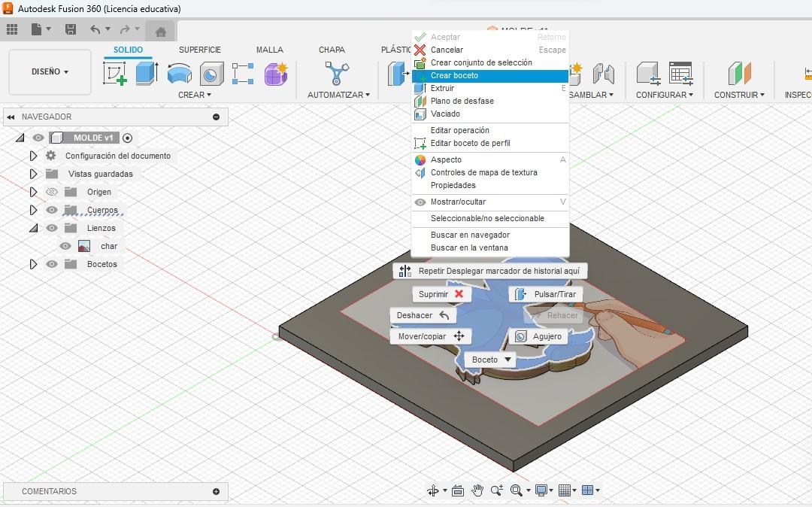This screenshot has width=812, height=507.
Task: Click the Look At tool icon
Action: coord(458,490)
